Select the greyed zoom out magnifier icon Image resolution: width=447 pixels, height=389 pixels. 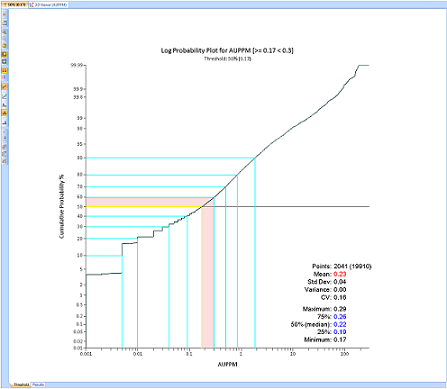[x=4, y=38]
